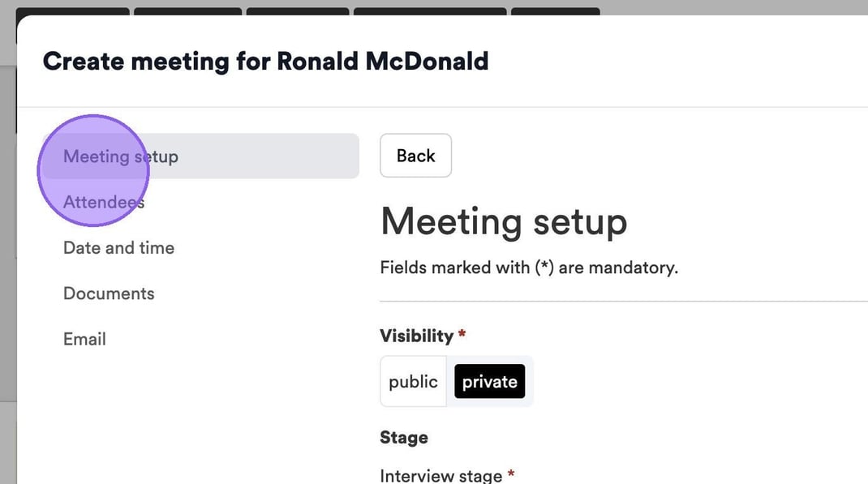Click the red asterisk beside Visibility

(x=462, y=335)
